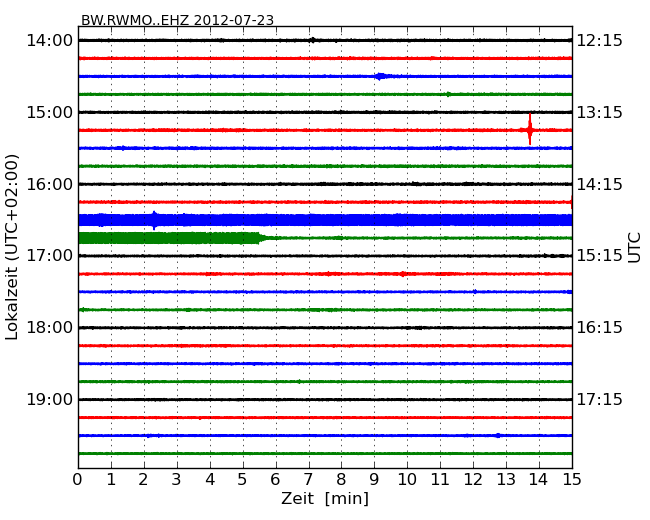
Task: Click the 0 minute tick label
Action: 78,479
